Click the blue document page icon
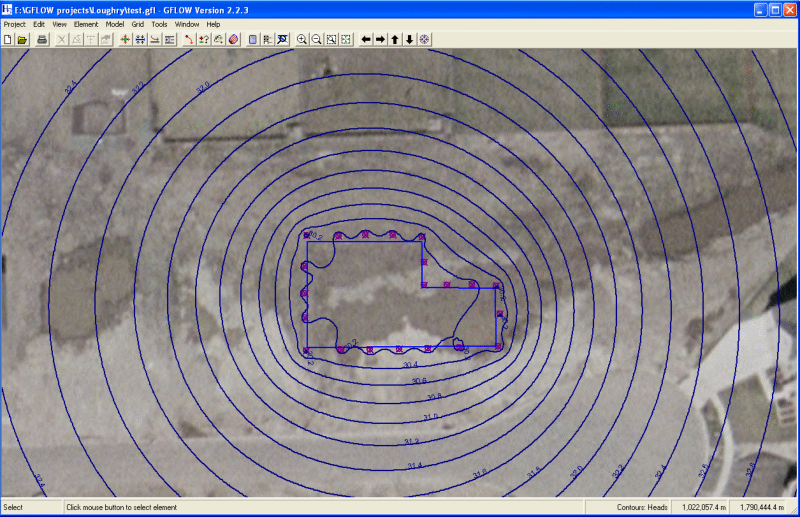 click(x=253, y=39)
